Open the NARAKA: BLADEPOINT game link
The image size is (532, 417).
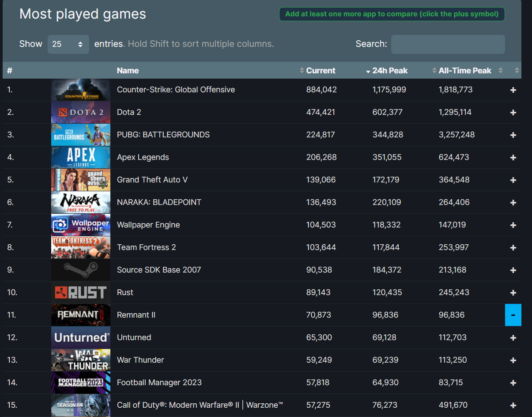pos(159,202)
